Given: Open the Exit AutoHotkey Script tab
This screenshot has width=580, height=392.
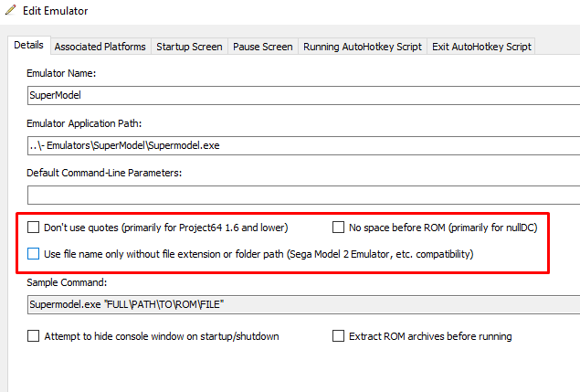Looking at the screenshot, I should tap(481, 47).
